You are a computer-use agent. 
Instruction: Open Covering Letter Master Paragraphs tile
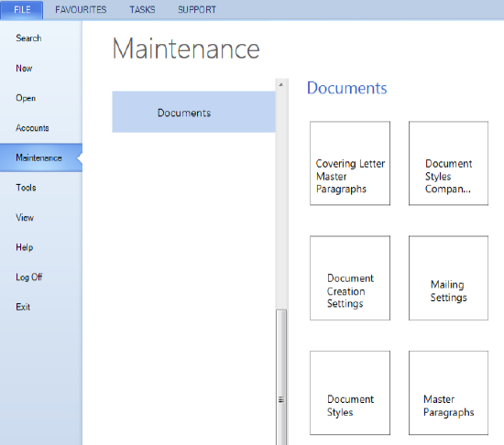point(350,163)
